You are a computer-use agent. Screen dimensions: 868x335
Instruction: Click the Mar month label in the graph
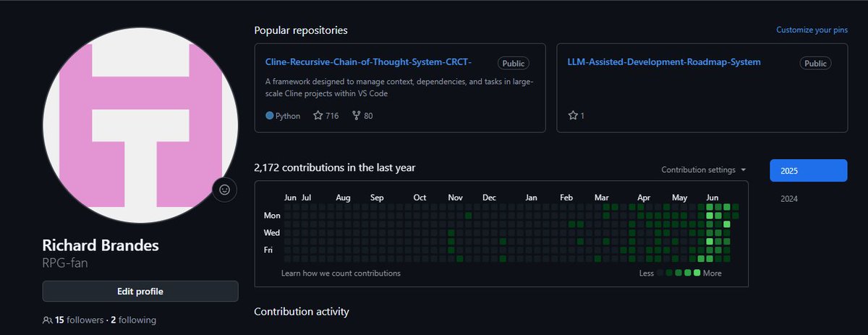(602, 197)
